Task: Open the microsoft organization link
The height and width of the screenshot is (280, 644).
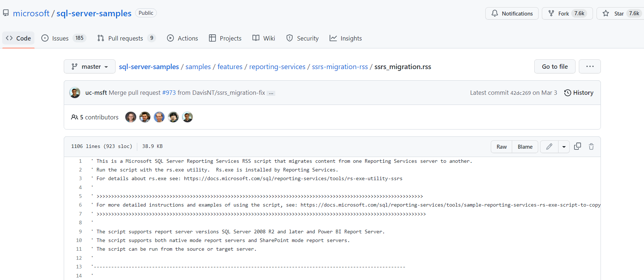Action: click(31, 13)
